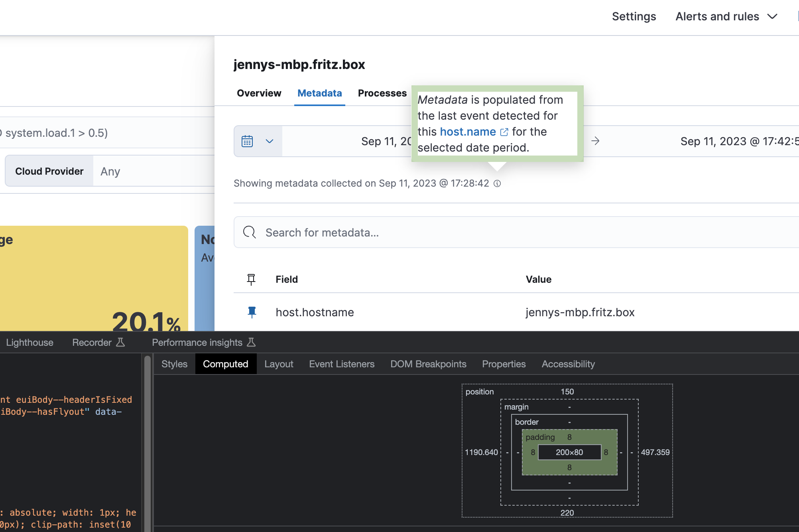The height and width of the screenshot is (532, 799).
Task: Switch to the Processes tab
Action: (x=382, y=93)
